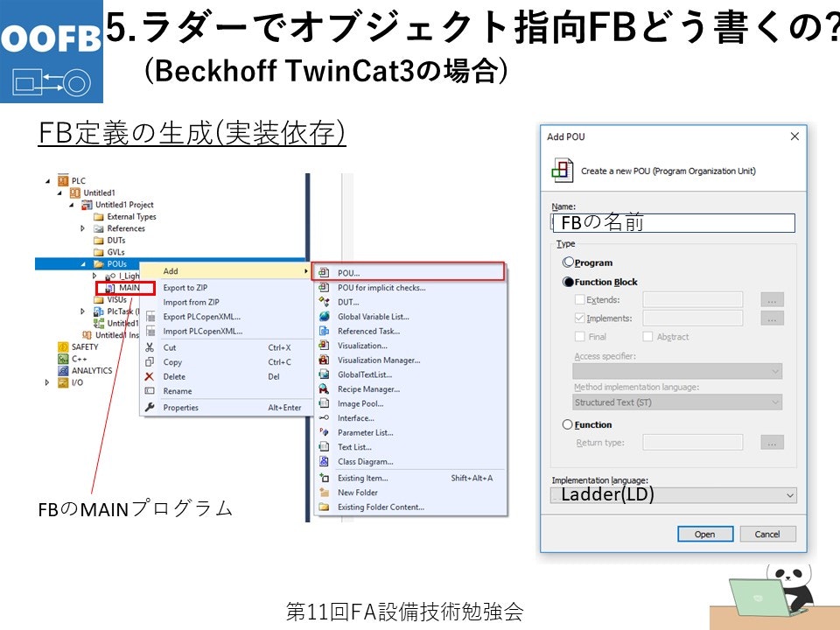Collapse the PLC tree node
This screenshot has height=630, width=840.
47,181
